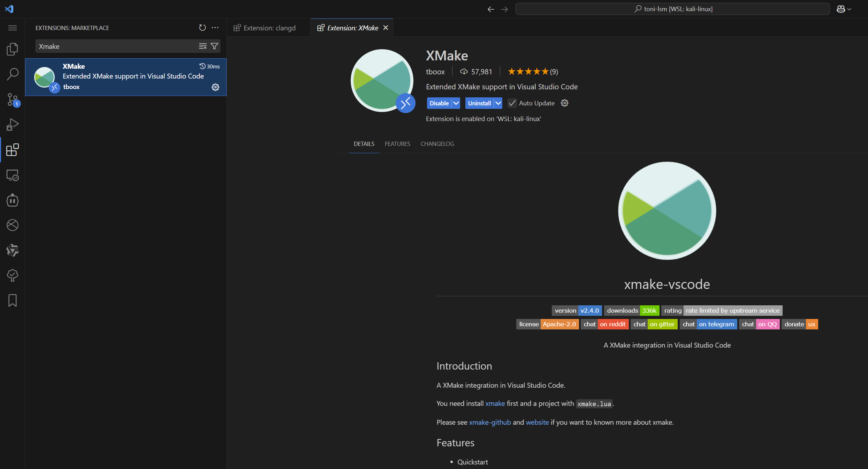Open the xmake-github link
This screenshot has width=868, height=469.
(x=490, y=422)
